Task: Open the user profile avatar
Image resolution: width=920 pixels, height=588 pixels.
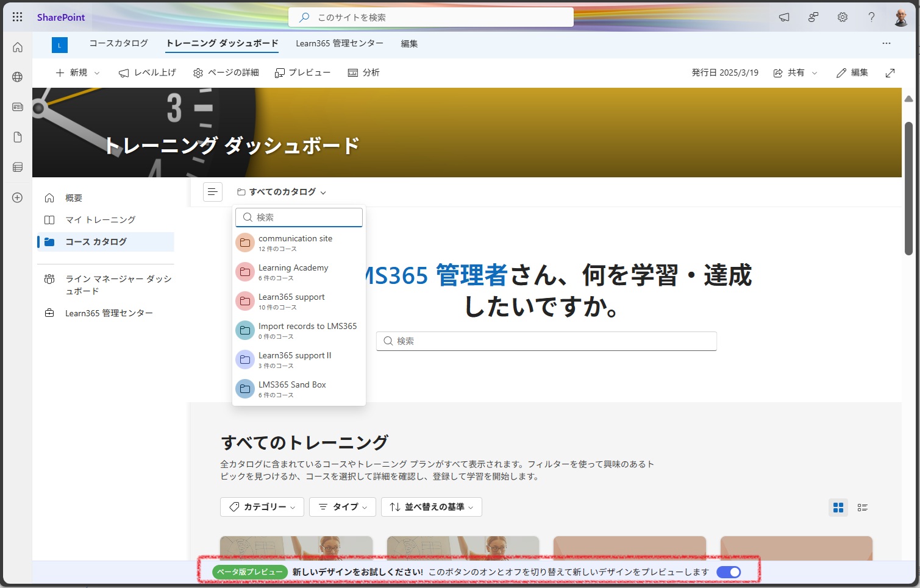Action: point(901,17)
